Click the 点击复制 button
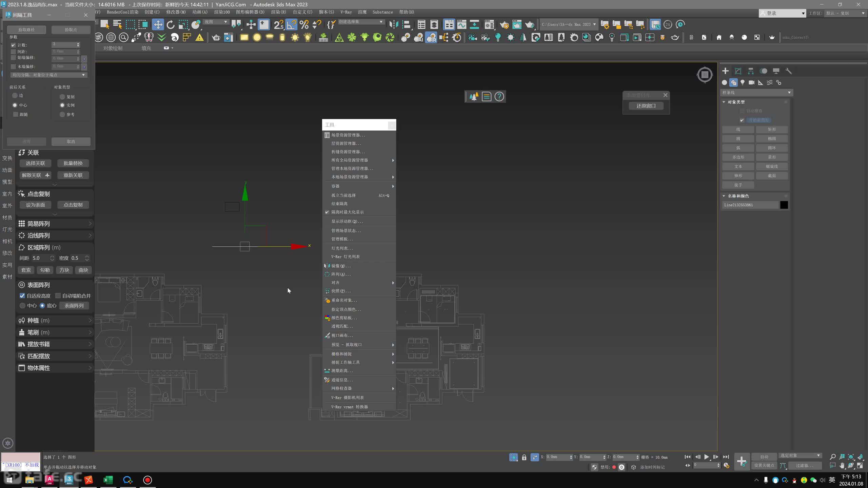 click(73, 205)
